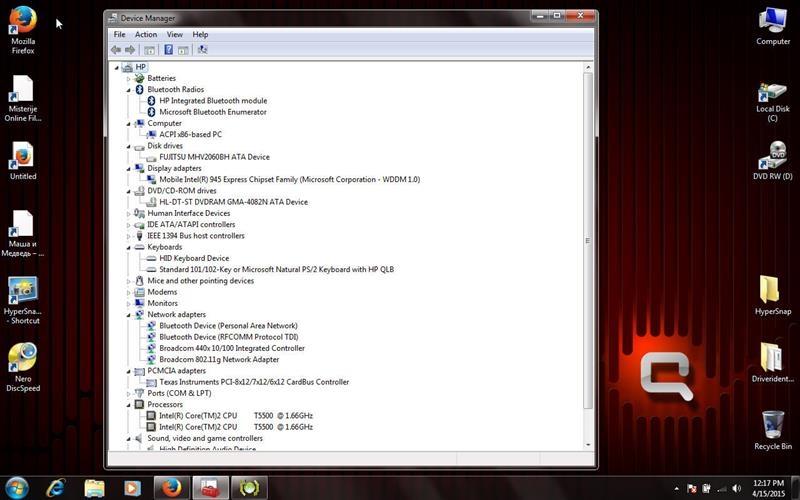
Task: Click the Bluetooth Radios category icon
Action: coord(139,89)
